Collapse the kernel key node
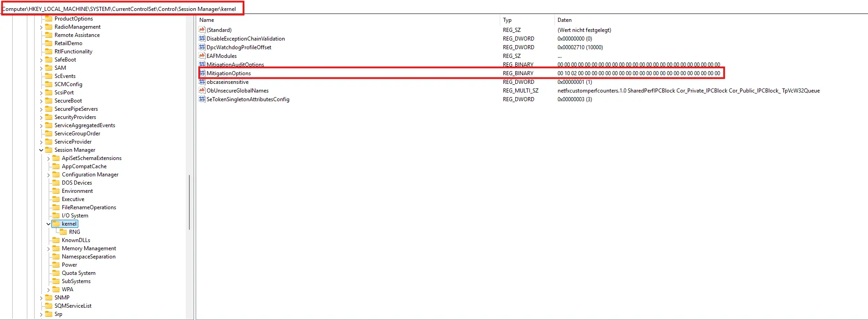 pyautogui.click(x=49, y=224)
